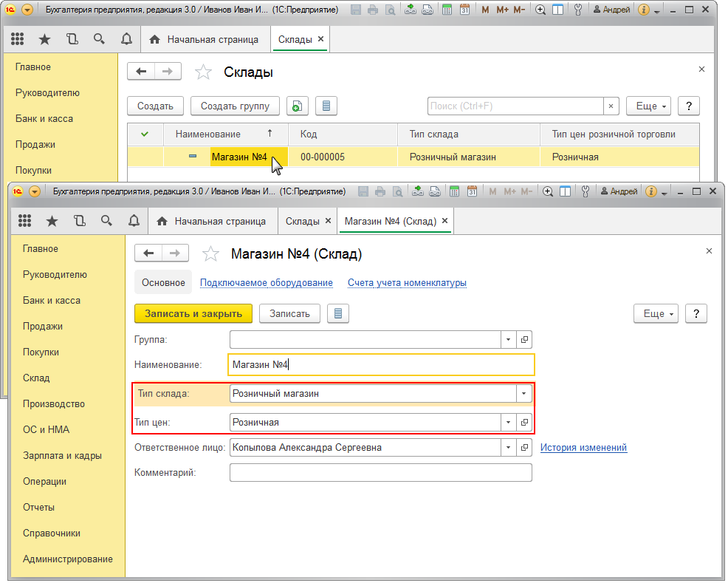Add Склады list to favorites with star
728x583 pixels.
click(203, 72)
